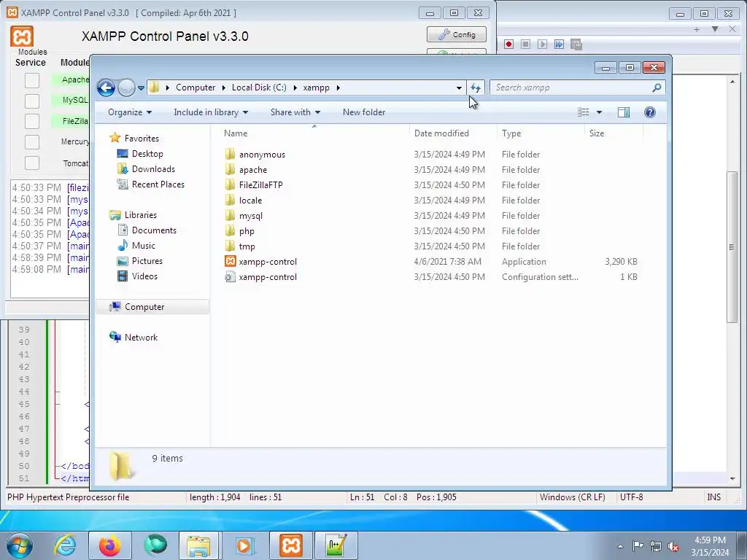Click the editor vertical scrollbar thumb
747x560 pixels.
[732, 247]
